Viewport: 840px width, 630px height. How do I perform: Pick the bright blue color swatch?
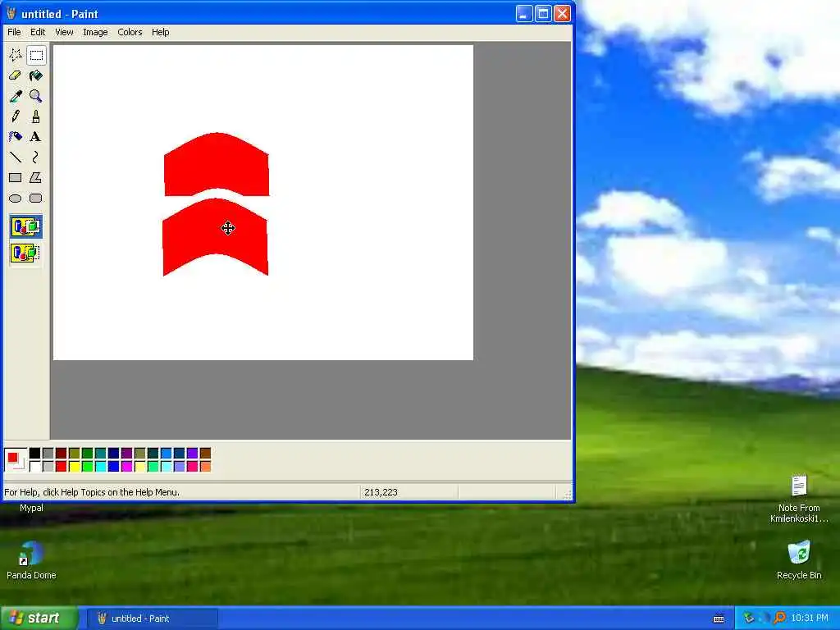point(113,467)
